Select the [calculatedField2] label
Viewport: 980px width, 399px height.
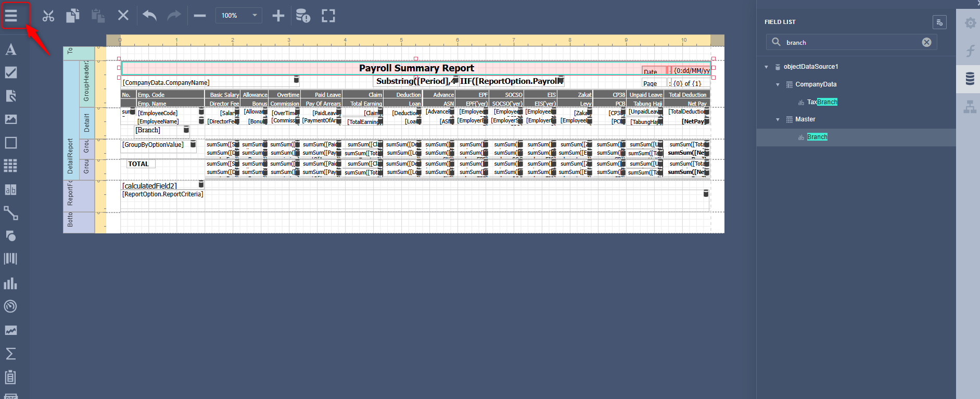click(x=162, y=185)
